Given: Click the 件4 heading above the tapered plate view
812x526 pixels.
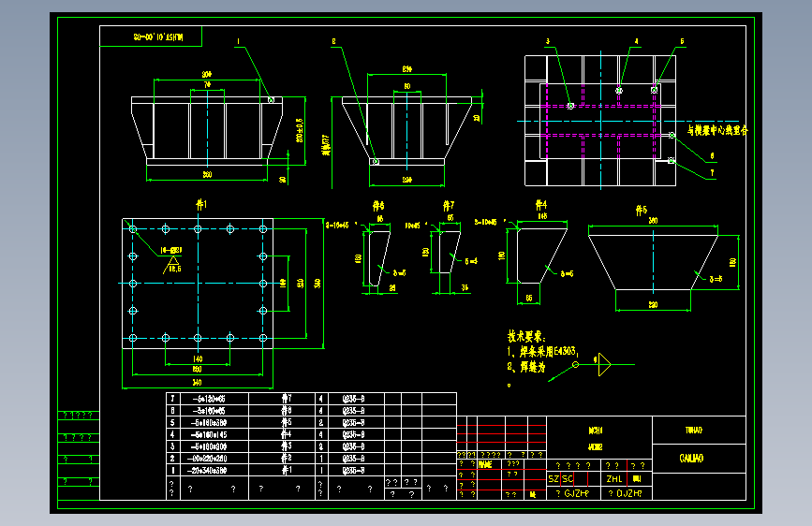Looking at the screenshot, I should coord(540,205).
